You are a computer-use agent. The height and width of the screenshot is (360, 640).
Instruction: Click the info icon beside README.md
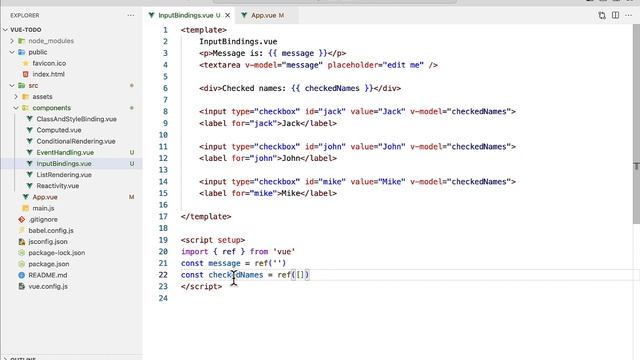pos(22,275)
